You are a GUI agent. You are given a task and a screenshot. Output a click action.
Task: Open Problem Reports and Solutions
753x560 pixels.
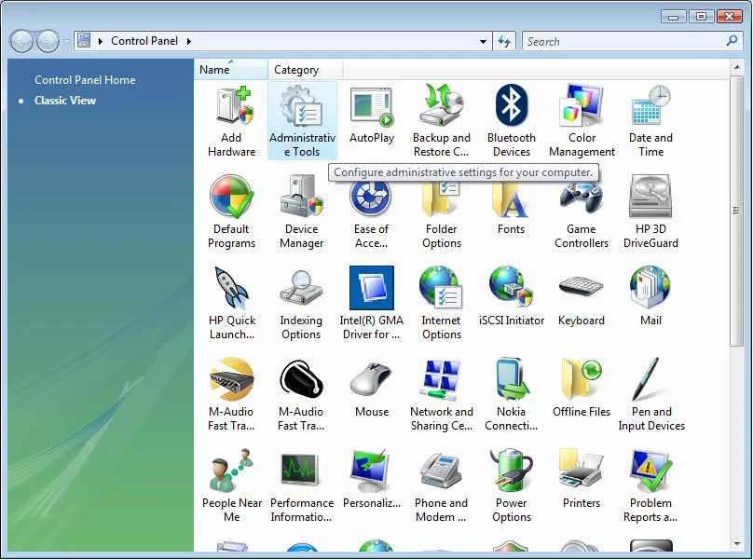point(650,485)
